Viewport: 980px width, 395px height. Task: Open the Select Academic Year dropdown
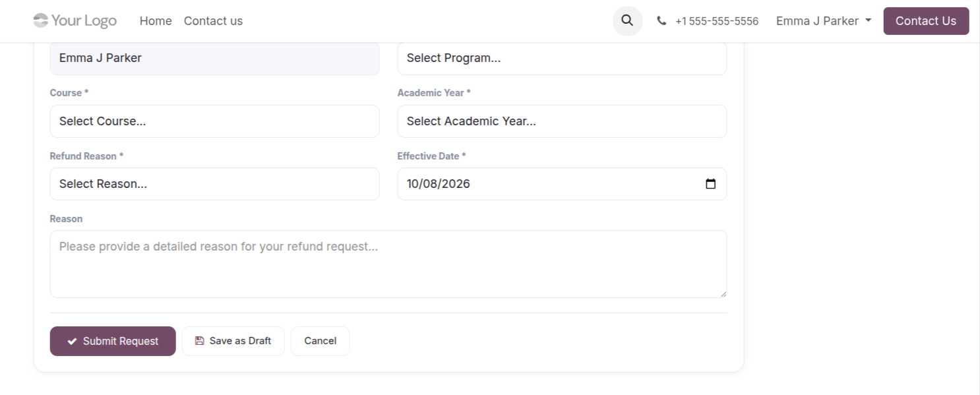click(562, 121)
